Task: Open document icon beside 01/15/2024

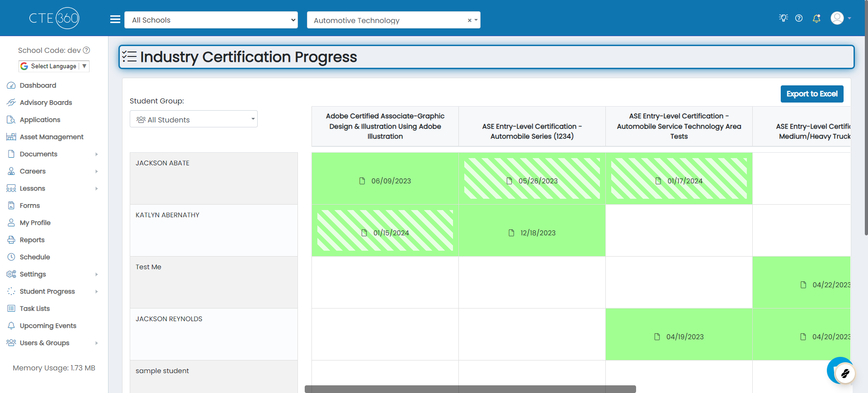Action: click(x=364, y=233)
